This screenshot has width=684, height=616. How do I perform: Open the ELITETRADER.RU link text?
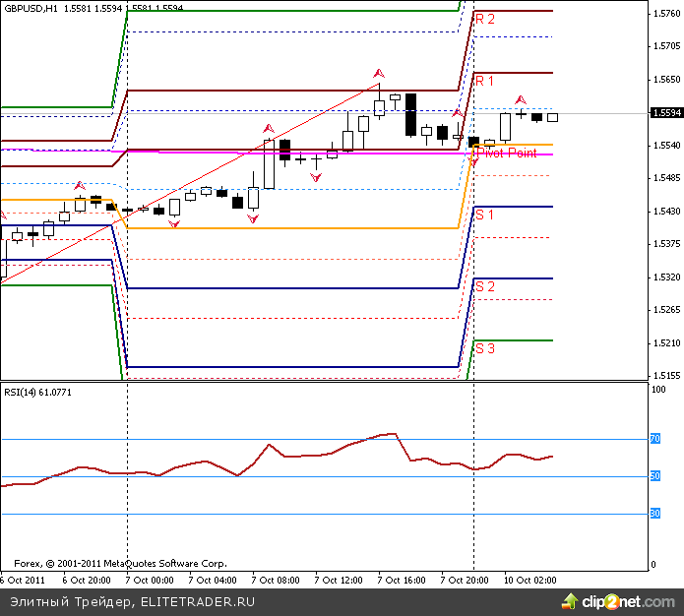point(198,601)
